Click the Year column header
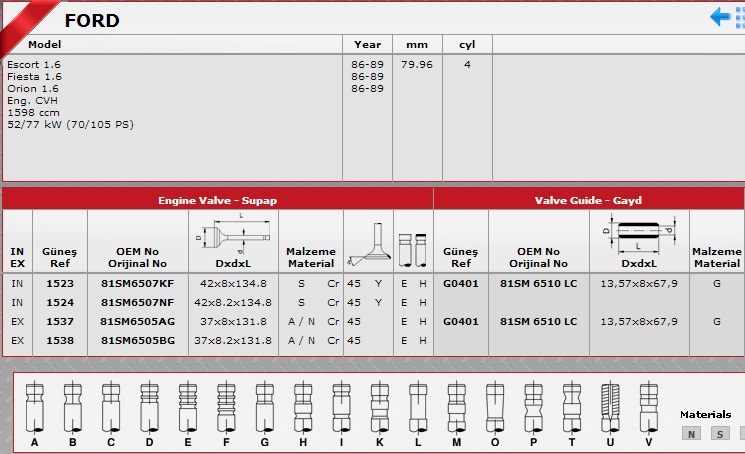The image size is (745, 454). tap(367, 44)
